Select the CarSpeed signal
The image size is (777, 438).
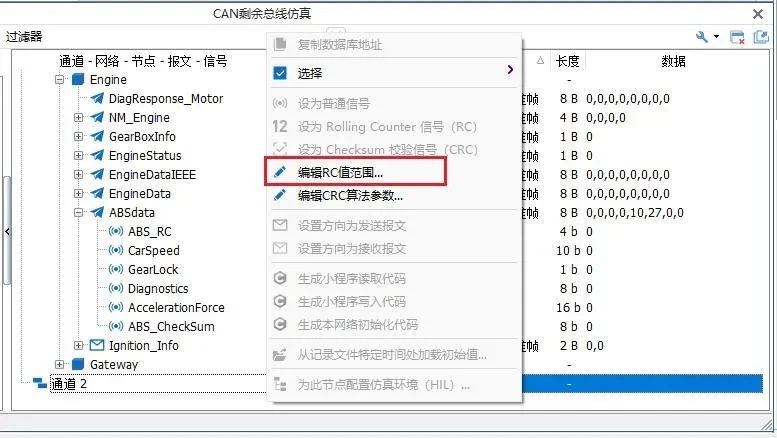pyautogui.click(x=153, y=251)
